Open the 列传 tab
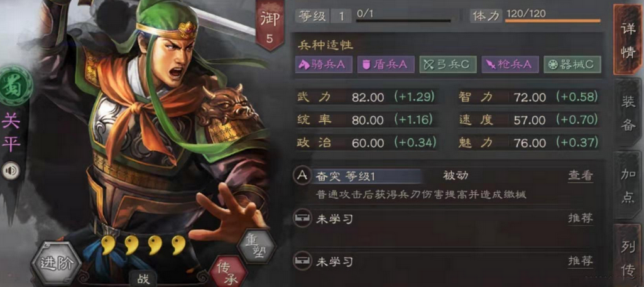This screenshot has width=644, height=287. coord(628,256)
